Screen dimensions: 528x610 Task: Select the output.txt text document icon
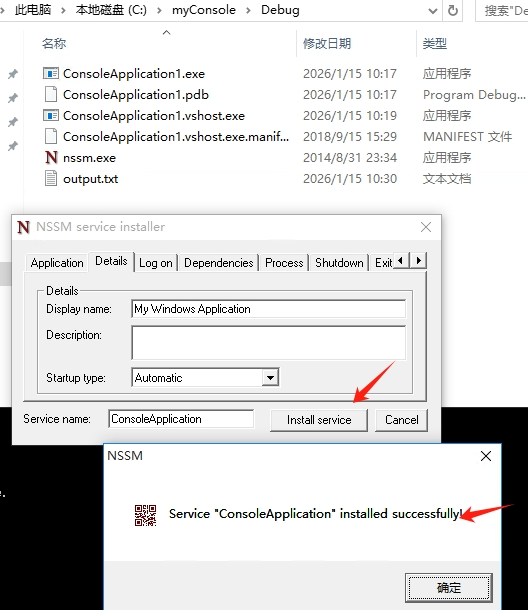(x=51, y=179)
